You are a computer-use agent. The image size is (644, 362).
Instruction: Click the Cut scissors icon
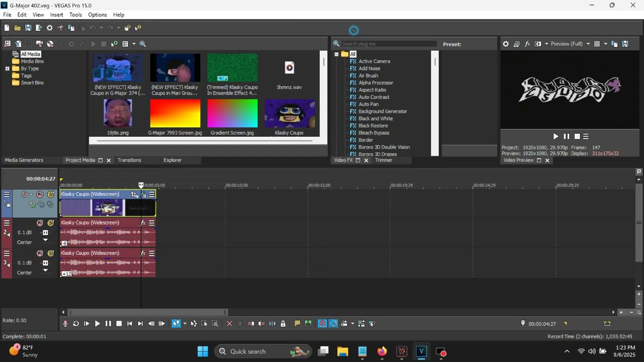[x=60, y=28]
